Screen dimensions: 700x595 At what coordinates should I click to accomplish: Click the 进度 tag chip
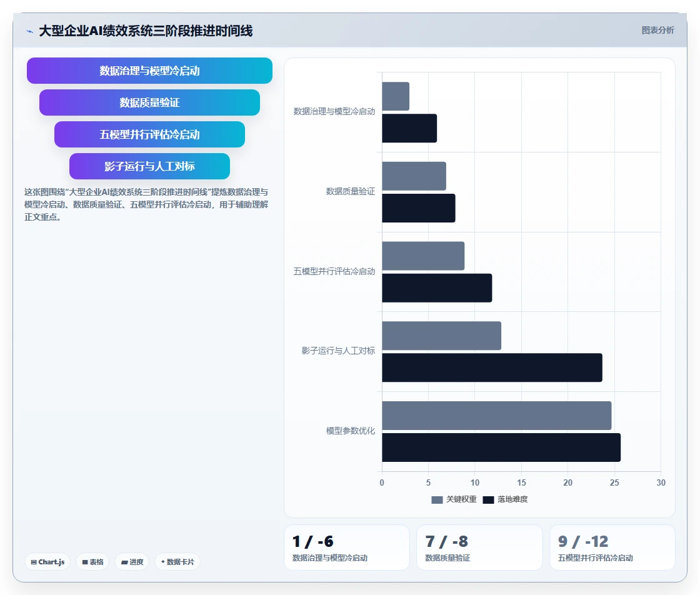pyautogui.click(x=132, y=562)
